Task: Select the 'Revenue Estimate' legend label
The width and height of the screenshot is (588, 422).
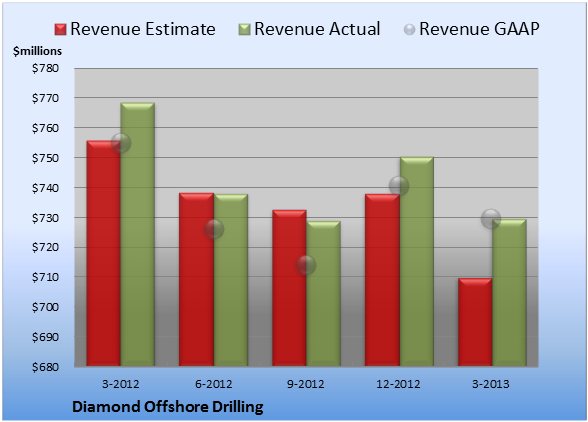Action: pyautogui.click(x=143, y=29)
